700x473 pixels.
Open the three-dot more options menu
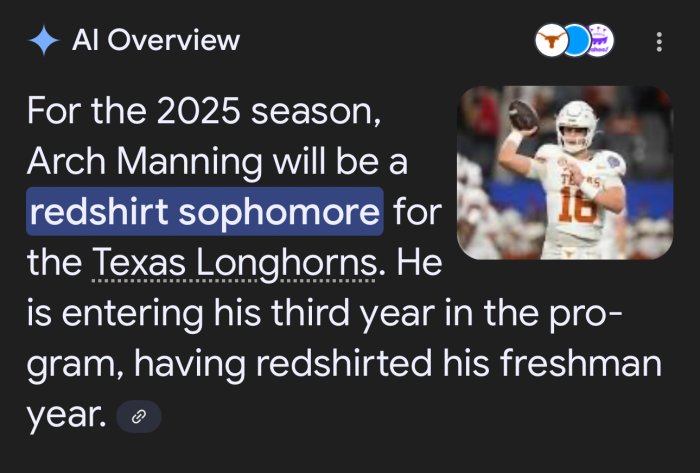click(658, 42)
